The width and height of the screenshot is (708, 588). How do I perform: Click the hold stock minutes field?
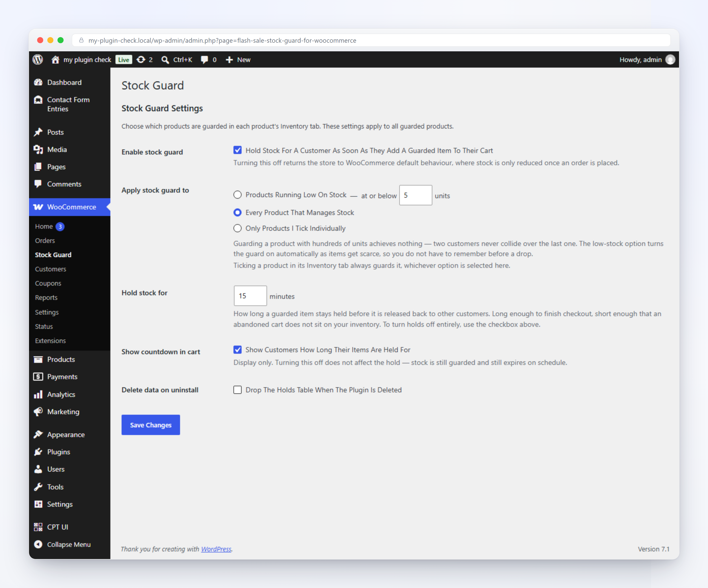click(x=250, y=296)
